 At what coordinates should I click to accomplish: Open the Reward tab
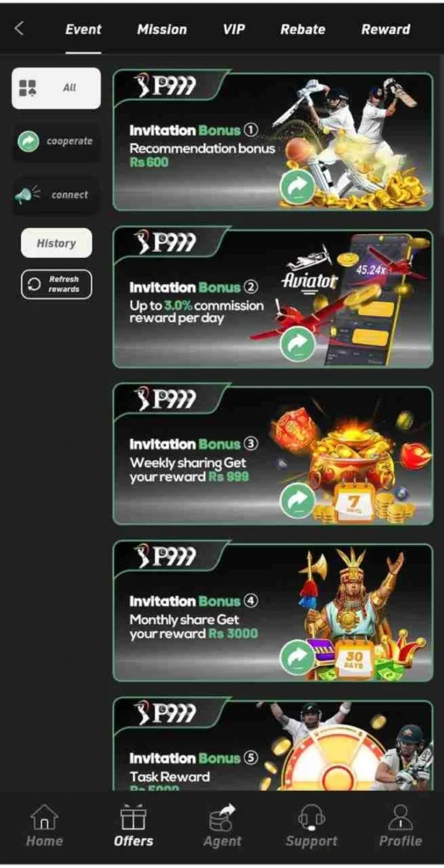tap(386, 30)
